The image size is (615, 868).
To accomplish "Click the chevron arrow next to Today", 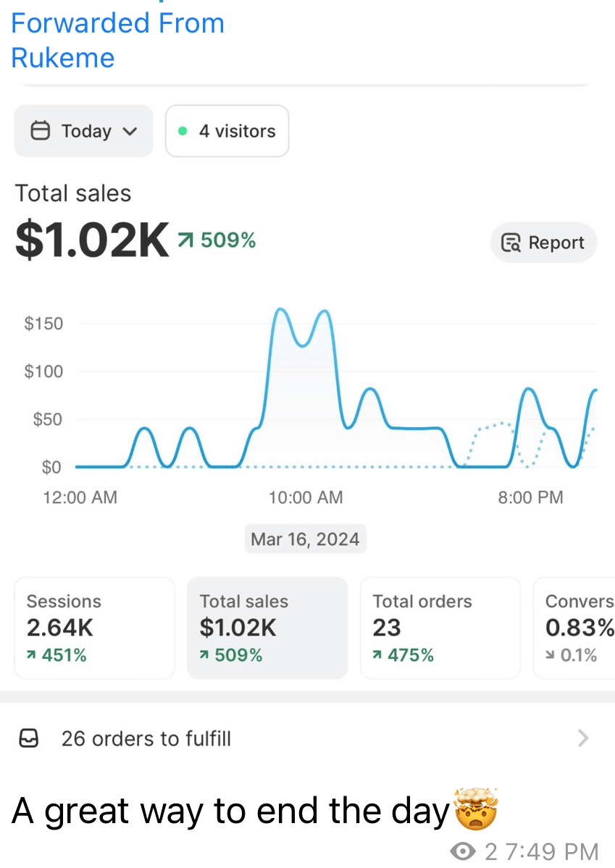I will [130, 132].
